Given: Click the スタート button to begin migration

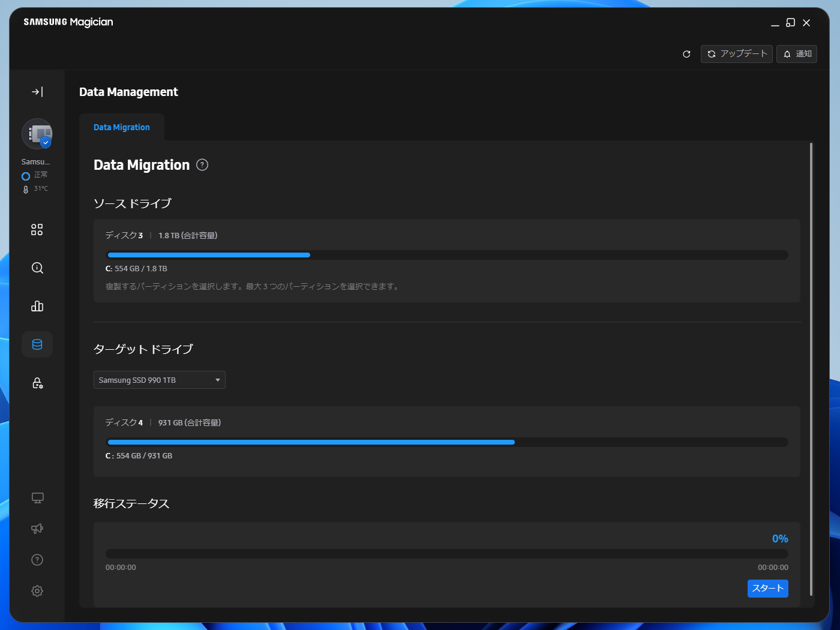Looking at the screenshot, I should (x=767, y=588).
